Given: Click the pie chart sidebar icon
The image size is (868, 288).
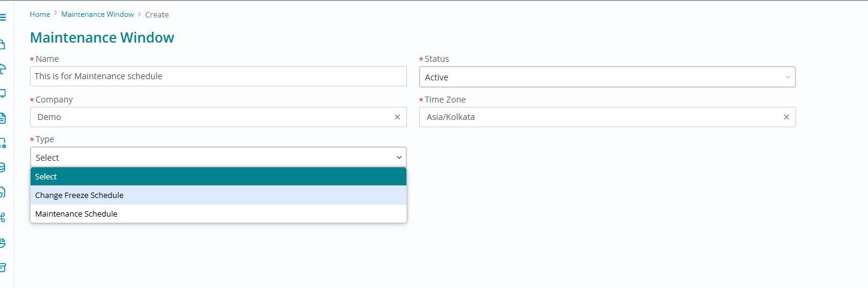Looking at the screenshot, I should [3, 242].
